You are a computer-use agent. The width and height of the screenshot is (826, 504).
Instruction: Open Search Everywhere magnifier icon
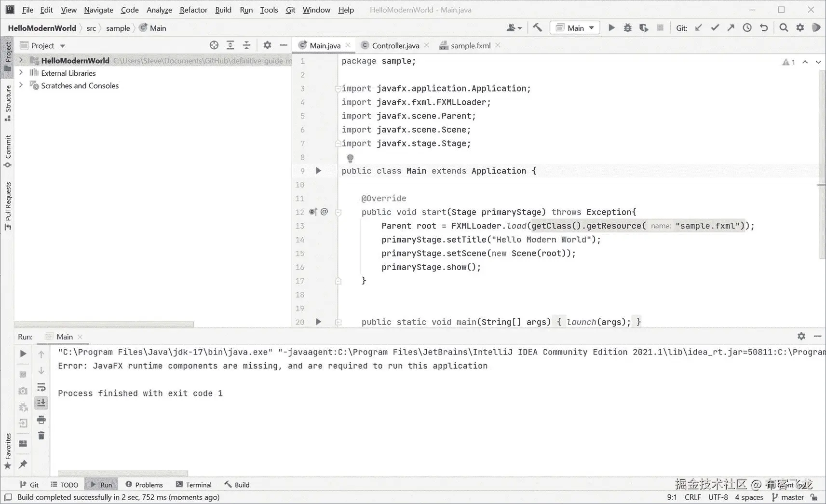784,27
